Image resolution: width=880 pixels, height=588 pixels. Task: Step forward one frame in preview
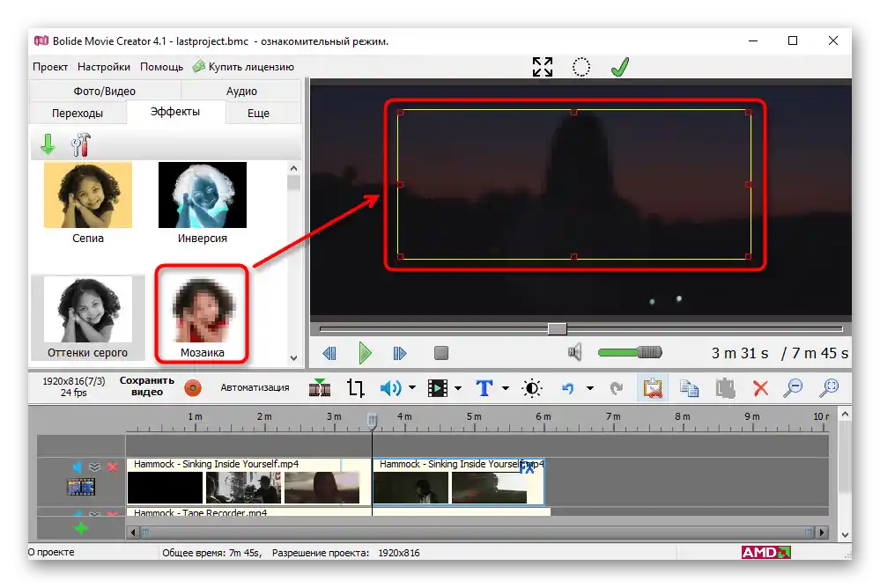(400, 353)
